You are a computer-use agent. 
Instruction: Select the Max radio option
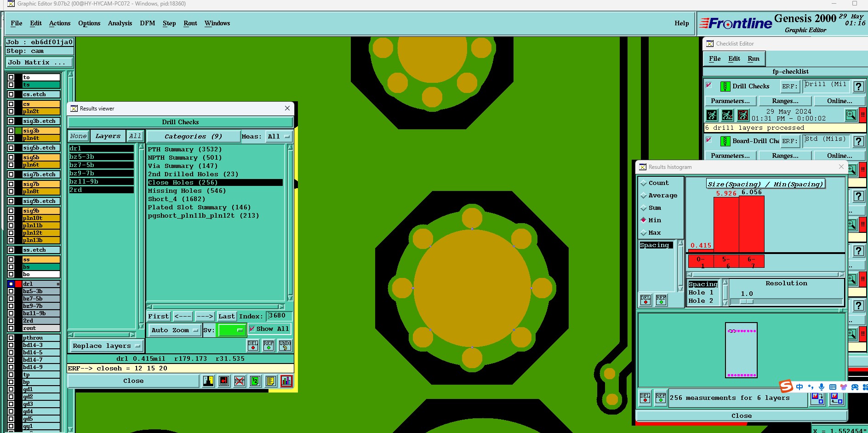point(644,233)
